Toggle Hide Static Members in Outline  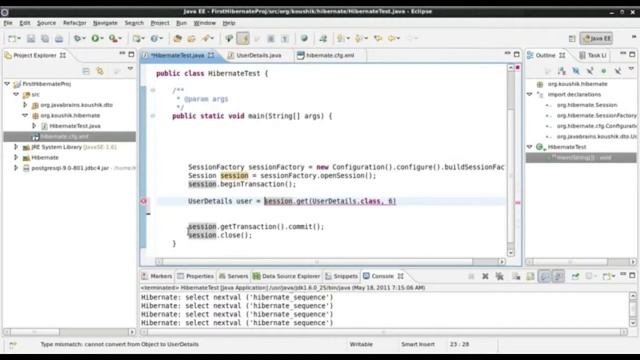click(590, 71)
